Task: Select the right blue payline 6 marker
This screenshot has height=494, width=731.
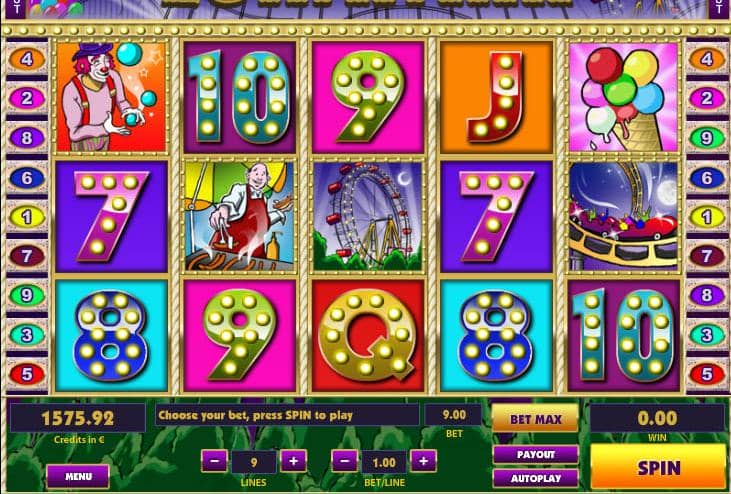Action: coord(707,178)
